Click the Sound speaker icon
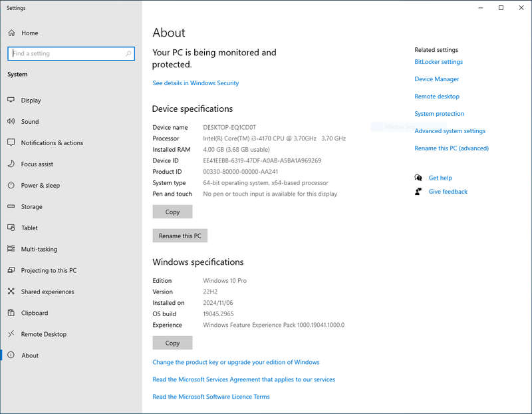This screenshot has height=414, width=532. pyautogui.click(x=11, y=121)
